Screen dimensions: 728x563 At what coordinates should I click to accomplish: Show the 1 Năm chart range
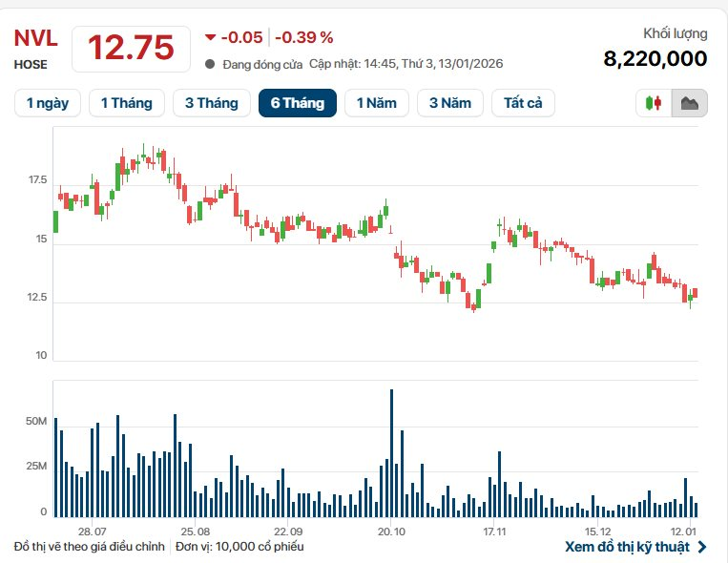pos(377,103)
